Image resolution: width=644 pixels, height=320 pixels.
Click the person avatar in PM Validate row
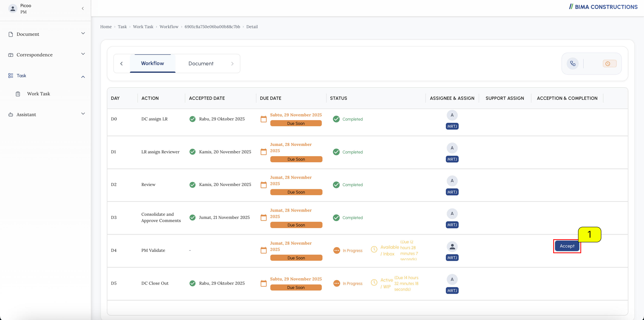(452, 247)
